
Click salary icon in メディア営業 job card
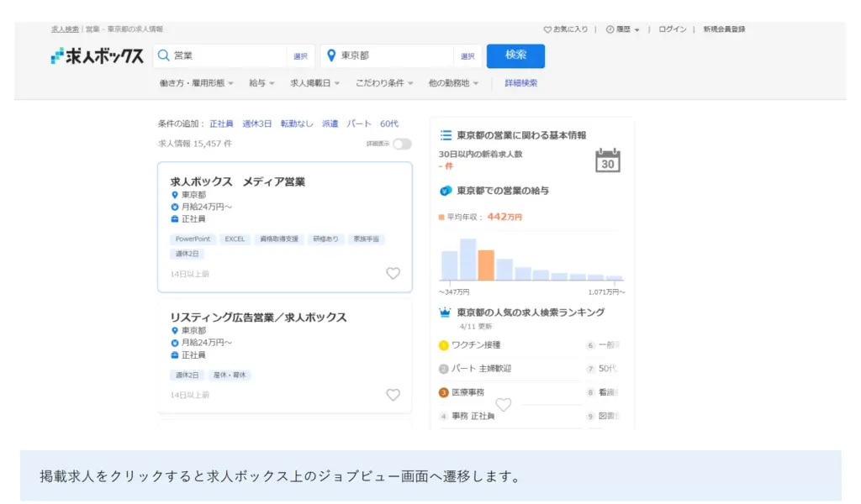coord(175,207)
